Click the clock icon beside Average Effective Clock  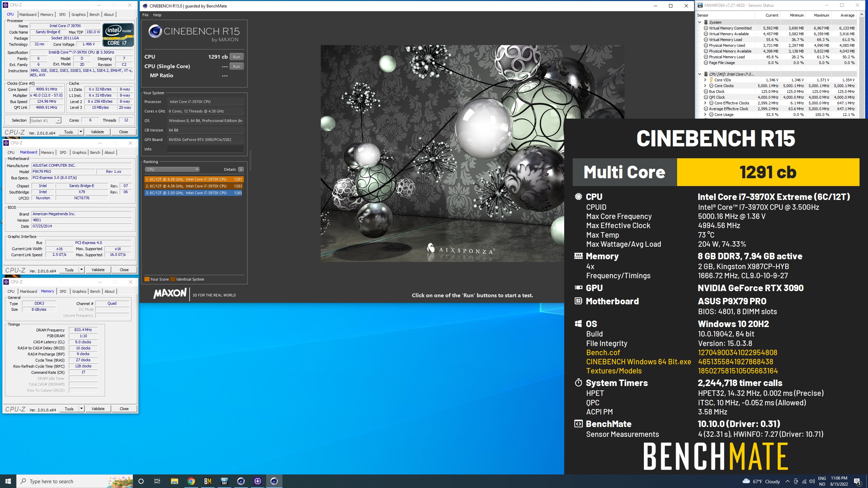(706, 109)
